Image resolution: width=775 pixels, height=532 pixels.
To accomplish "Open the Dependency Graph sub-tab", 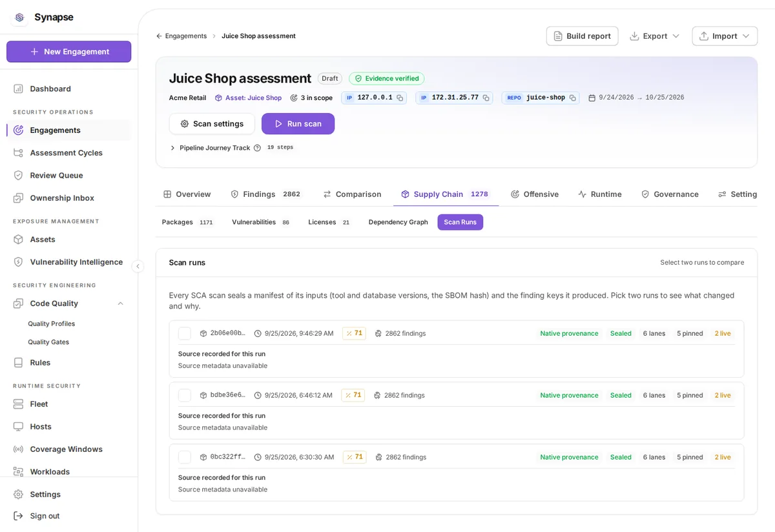I will (x=398, y=222).
